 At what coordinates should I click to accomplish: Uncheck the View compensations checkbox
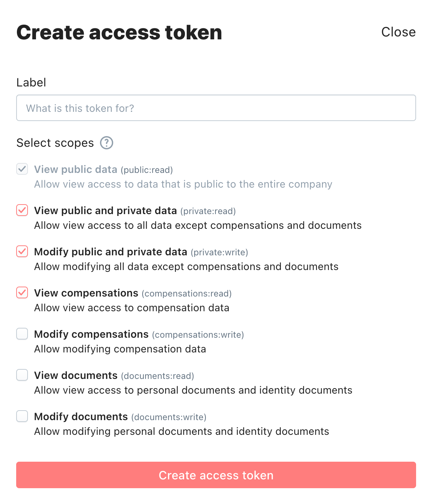pyautogui.click(x=22, y=292)
